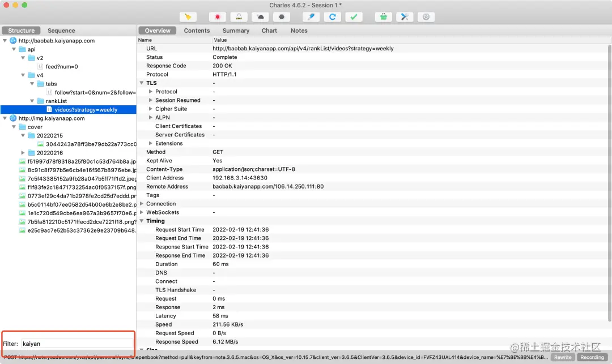Viewport: 612px width, 364px height.
Task: Click the Remote Address value
Action: click(x=267, y=187)
